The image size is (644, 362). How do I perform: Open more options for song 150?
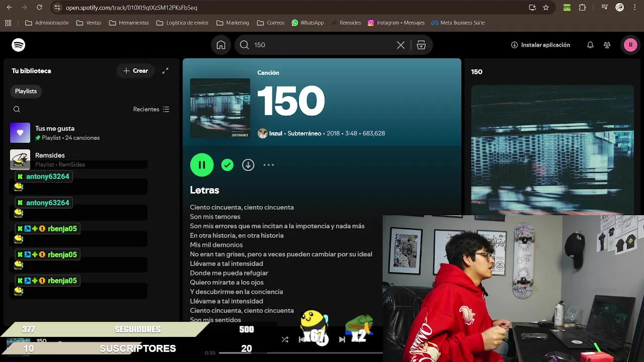click(269, 165)
